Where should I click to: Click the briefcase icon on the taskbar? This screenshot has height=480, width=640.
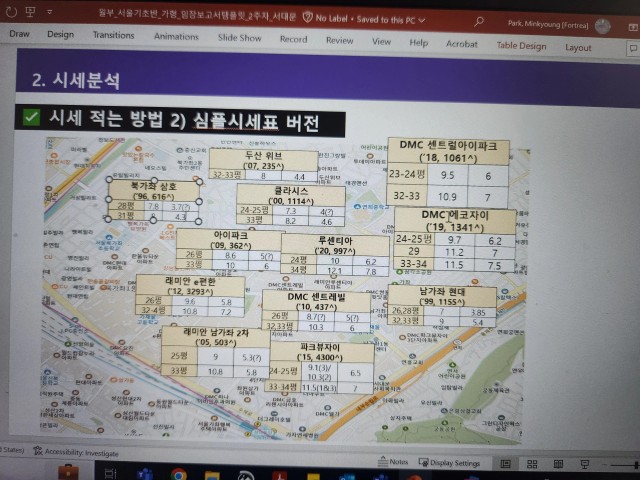[69, 472]
